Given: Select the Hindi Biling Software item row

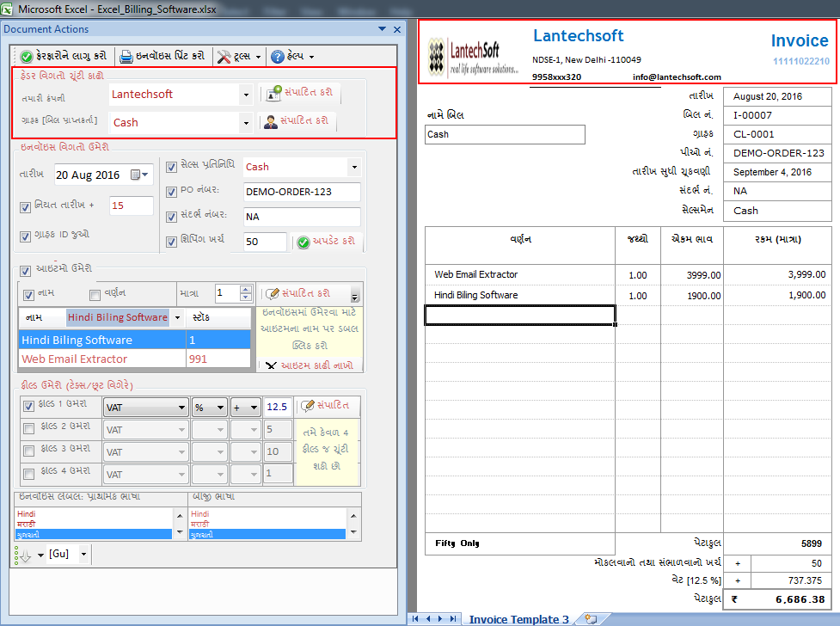Looking at the screenshot, I should pyautogui.click(x=134, y=340).
